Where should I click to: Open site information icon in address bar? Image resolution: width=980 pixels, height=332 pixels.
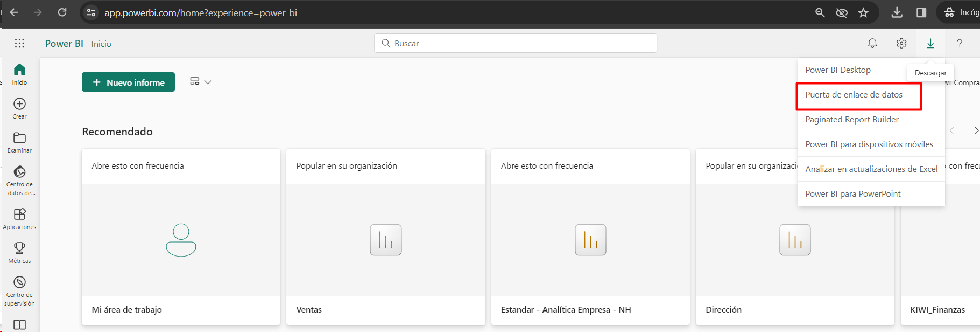coord(91,12)
